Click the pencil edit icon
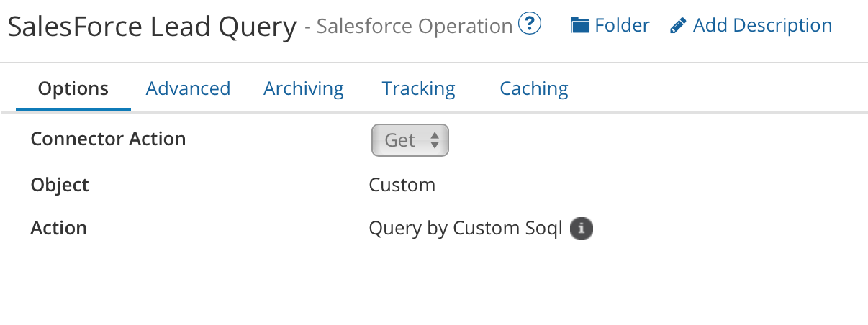Image resolution: width=868 pixels, height=325 pixels. point(678,26)
